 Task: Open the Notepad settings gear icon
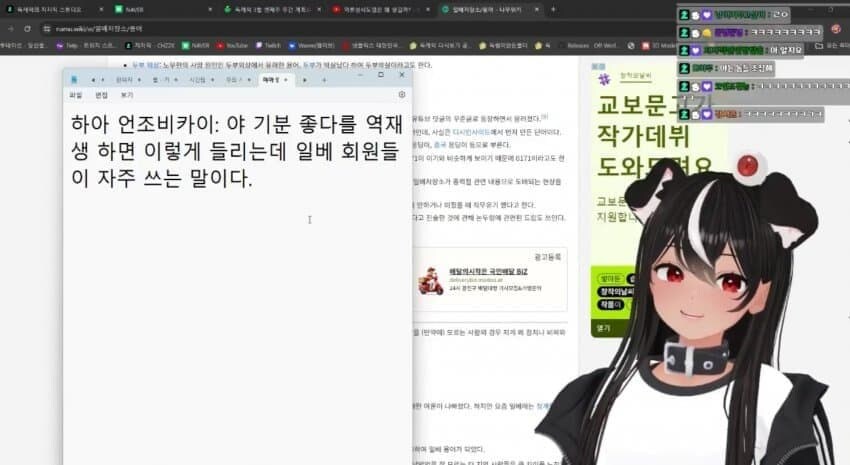coord(402,94)
